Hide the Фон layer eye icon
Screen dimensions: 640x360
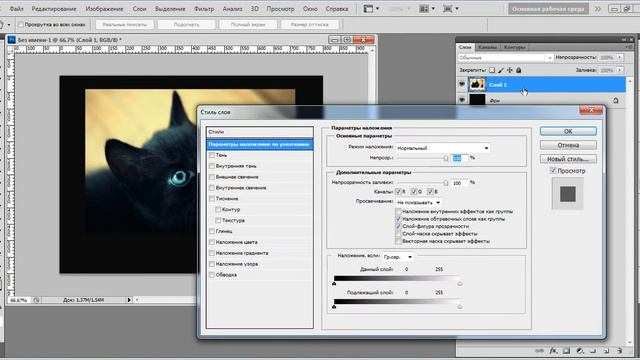coord(462,100)
